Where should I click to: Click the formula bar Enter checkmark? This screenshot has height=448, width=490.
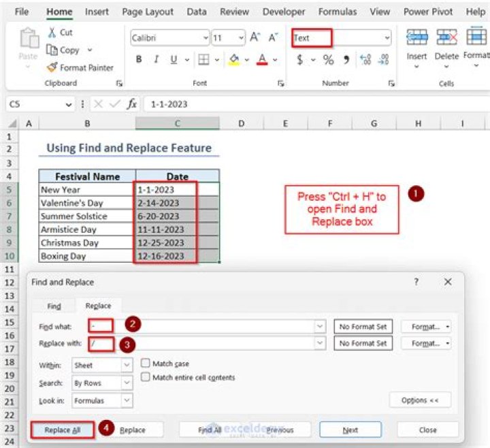tap(115, 103)
